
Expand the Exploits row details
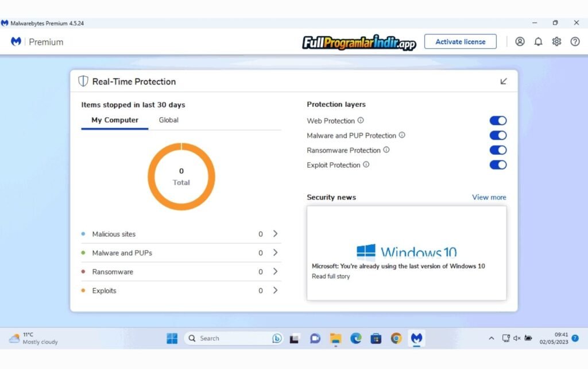(274, 290)
